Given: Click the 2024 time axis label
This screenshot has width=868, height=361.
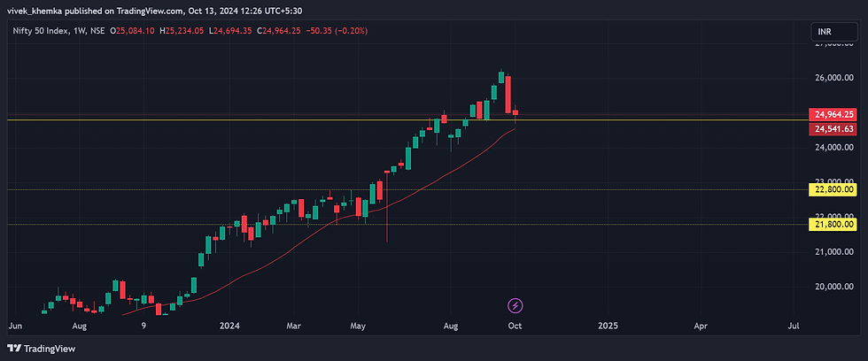Looking at the screenshot, I should (x=229, y=326).
